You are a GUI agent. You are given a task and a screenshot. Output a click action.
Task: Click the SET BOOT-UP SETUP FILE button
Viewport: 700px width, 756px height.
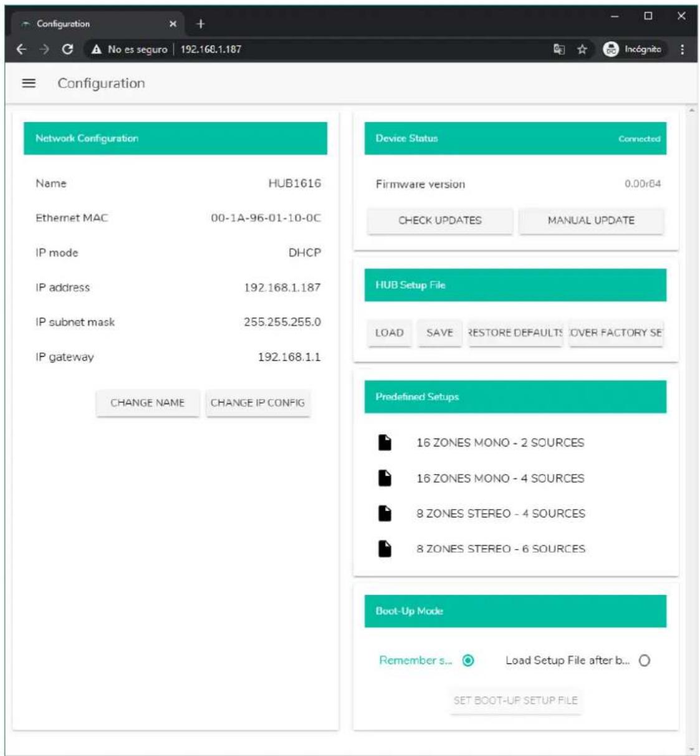(x=515, y=700)
